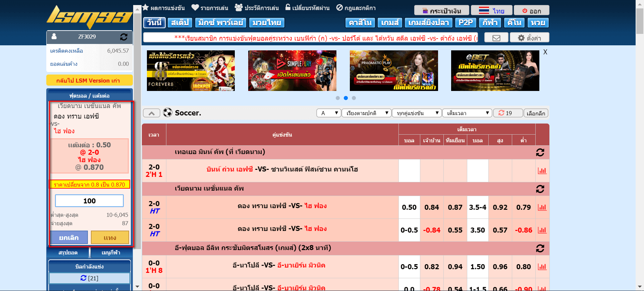
Task: Cancel the bet slip with blue button
Action: pyautogui.click(x=69, y=237)
